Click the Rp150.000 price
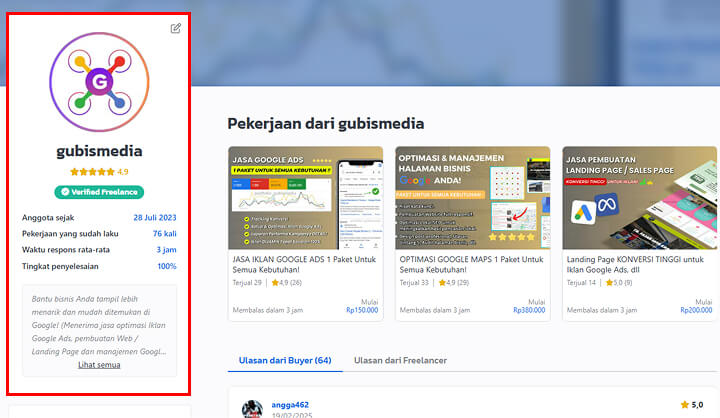Image resolution: width=720 pixels, height=418 pixels. [362, 311]
